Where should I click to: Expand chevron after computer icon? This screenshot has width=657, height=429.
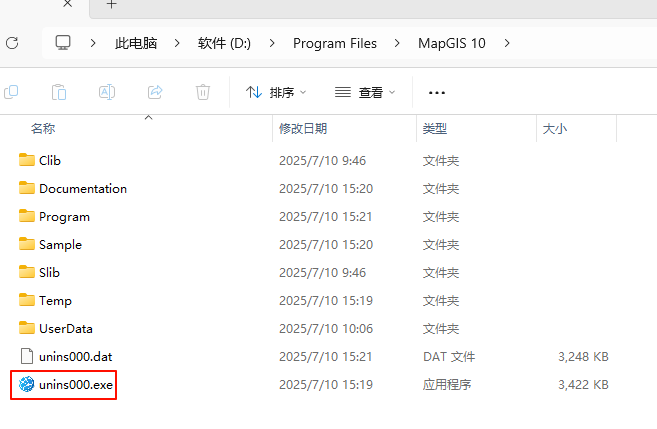(93, 43)
